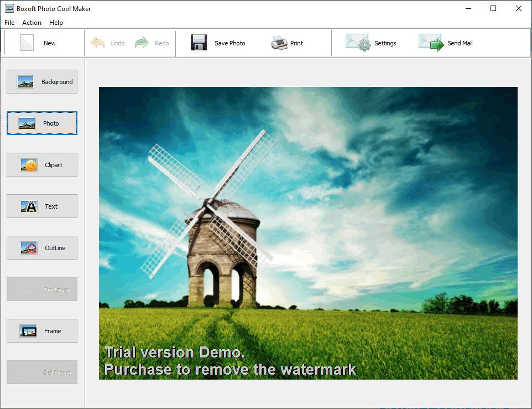The image size is (532, 409).
Task: Open the Action menu
Action: pos(32,22)
